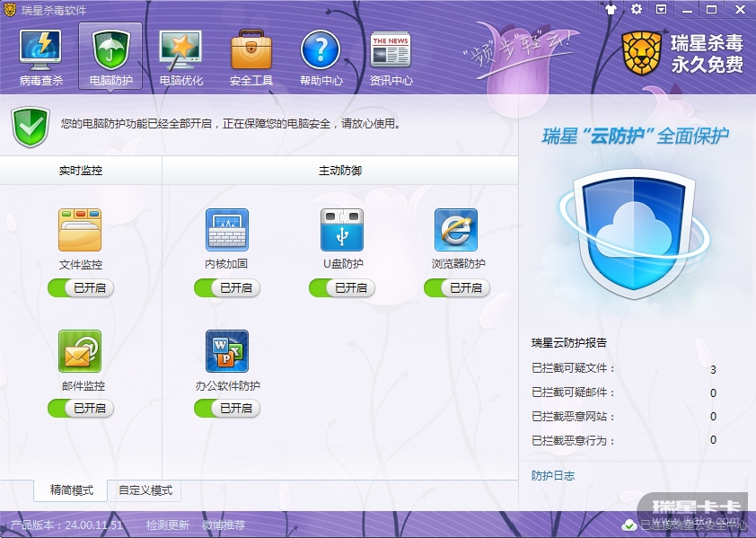Click the 产品版本 24.00.11.51 text
The height and width of the screenshot is (538, 756).
pos(66,525)
